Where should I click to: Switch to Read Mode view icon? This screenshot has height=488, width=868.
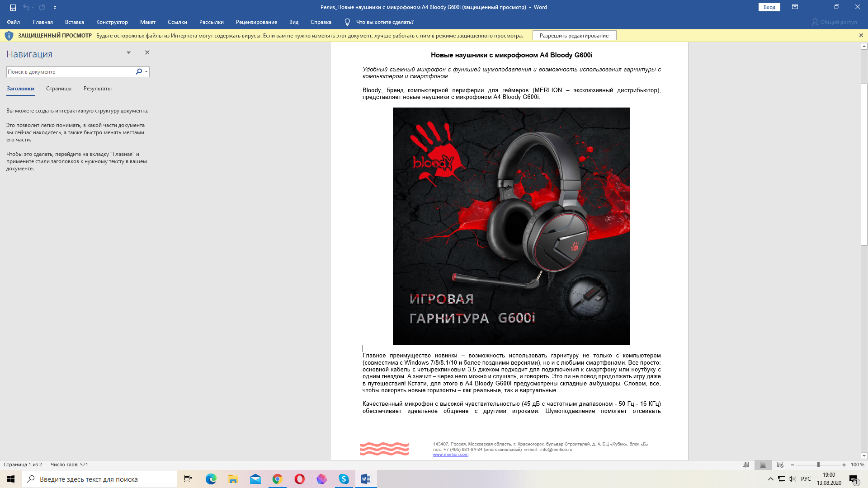click(x=746, y=465)
